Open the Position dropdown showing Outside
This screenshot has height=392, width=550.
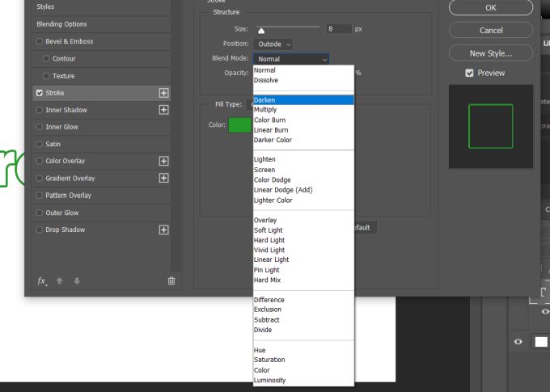pos(273,44)
